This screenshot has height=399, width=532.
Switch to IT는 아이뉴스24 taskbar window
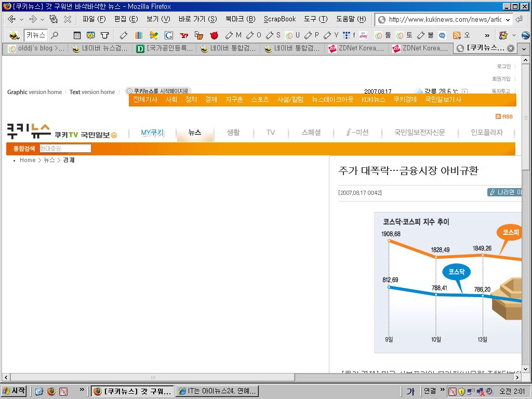pyautogui.click(x=218, y=391)
